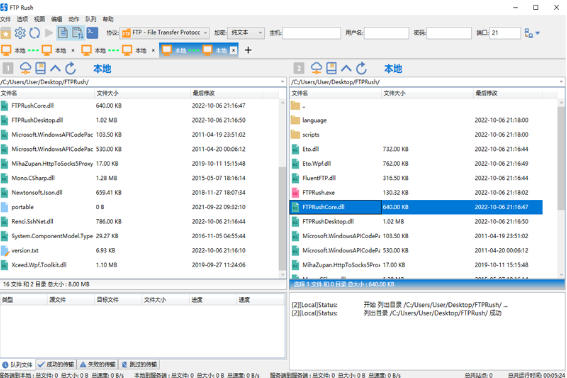Sort left pane by file size header
Image resolution: width=567 pixels, height=378 pixels.
coord(143,93)
